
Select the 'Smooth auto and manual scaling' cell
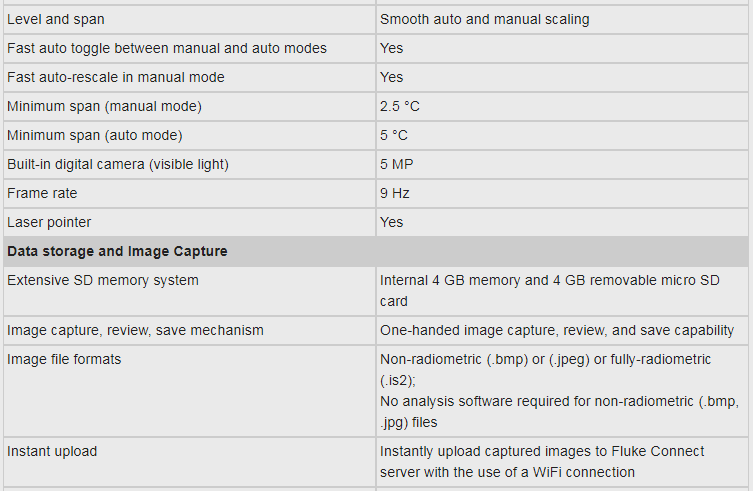coord(484,19)
